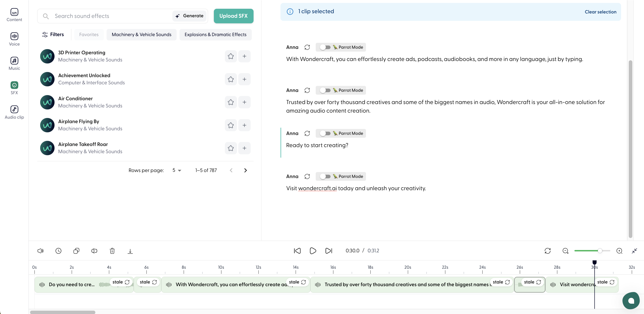Click play button in transport controls
This screenshot has height=314, width=644.
(313, 251)
